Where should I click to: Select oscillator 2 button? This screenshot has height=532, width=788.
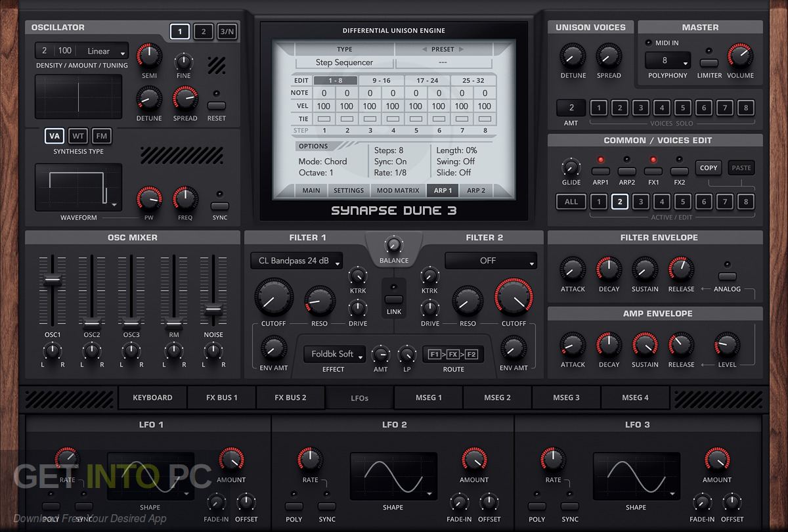[204, 31]
